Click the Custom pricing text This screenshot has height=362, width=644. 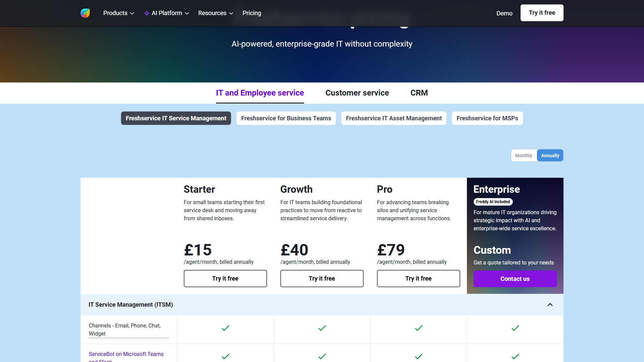(x=492, y=250)
